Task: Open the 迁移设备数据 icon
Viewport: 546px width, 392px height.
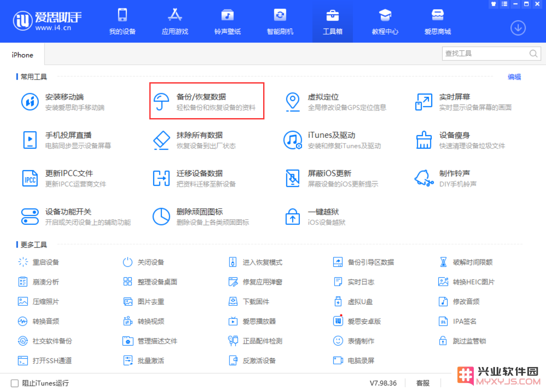Action: click(x=161, y=178)
